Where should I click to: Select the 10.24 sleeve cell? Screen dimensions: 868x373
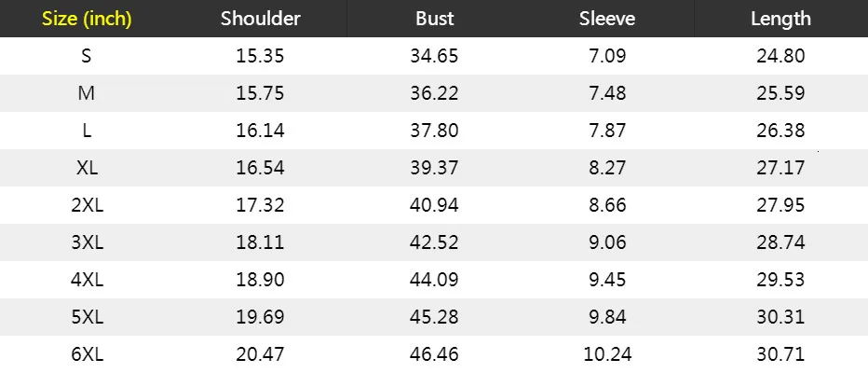point(607,354)
